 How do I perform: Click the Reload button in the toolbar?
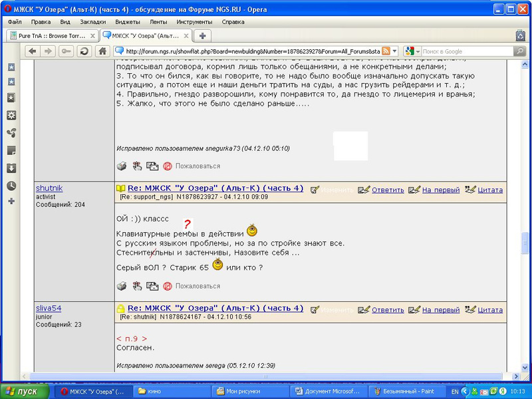84,51
